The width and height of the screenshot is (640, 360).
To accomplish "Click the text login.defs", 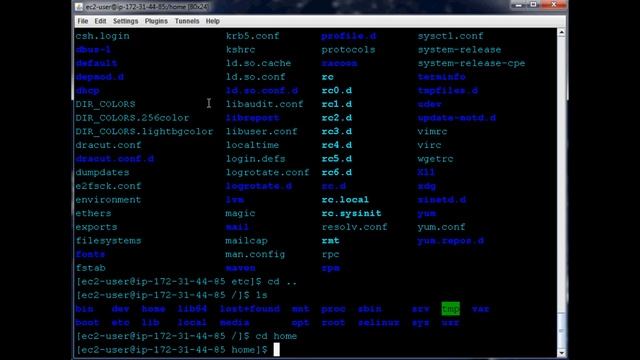I will [256, 159].
